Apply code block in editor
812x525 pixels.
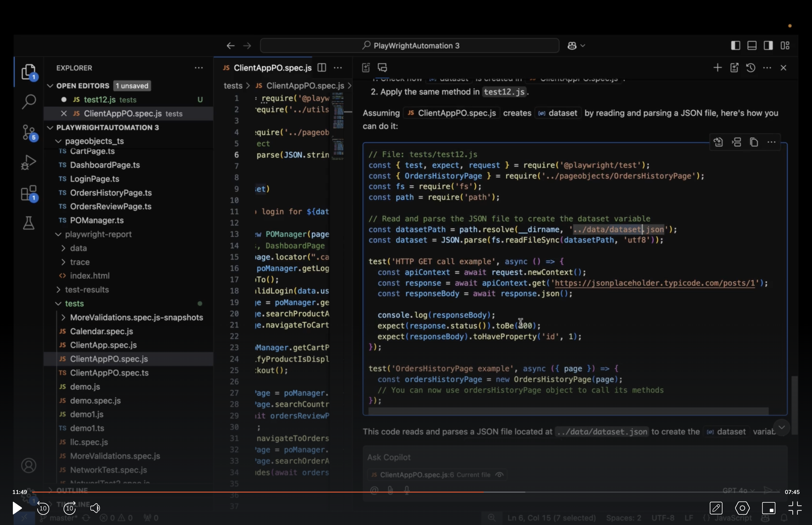pyautogui.click(x=718, y=142)
